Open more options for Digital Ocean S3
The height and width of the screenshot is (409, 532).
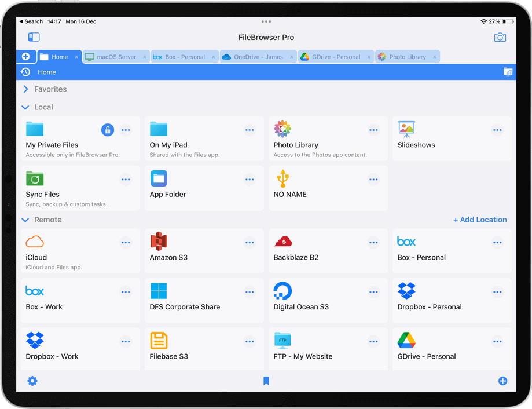click(373, 292)
